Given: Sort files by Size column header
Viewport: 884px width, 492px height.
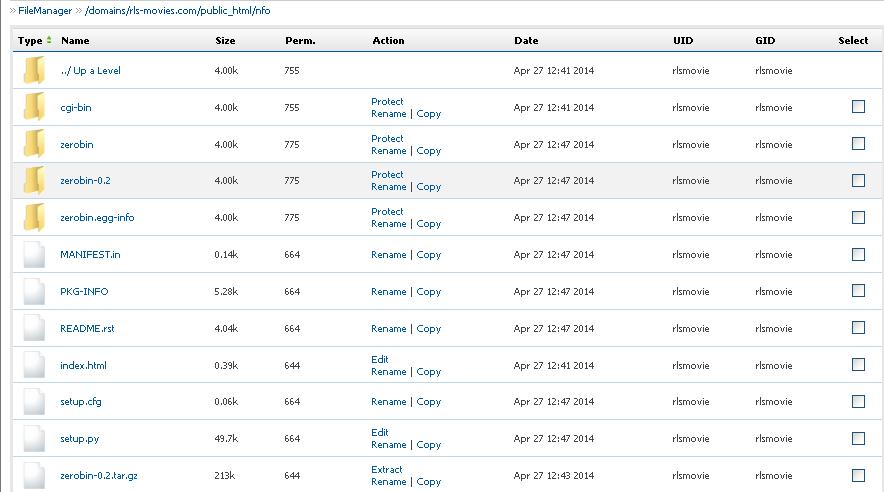Looking at the screenshot, I should [225, 41].
